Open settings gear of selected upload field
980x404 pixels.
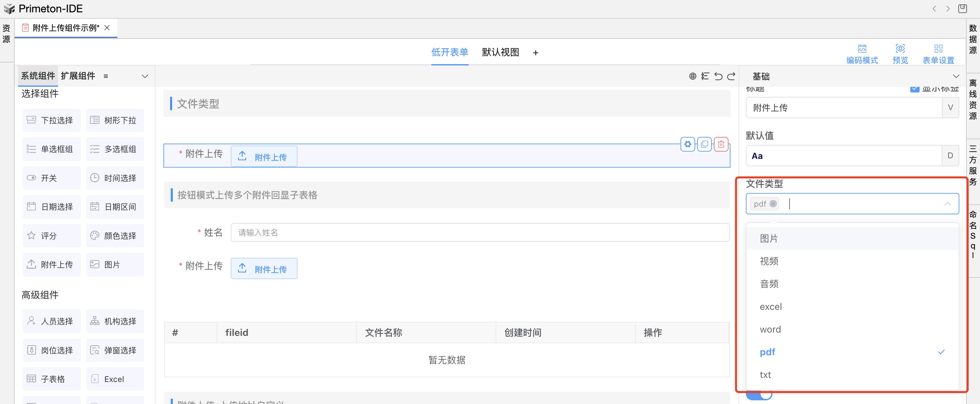click(x=687, y=144)
